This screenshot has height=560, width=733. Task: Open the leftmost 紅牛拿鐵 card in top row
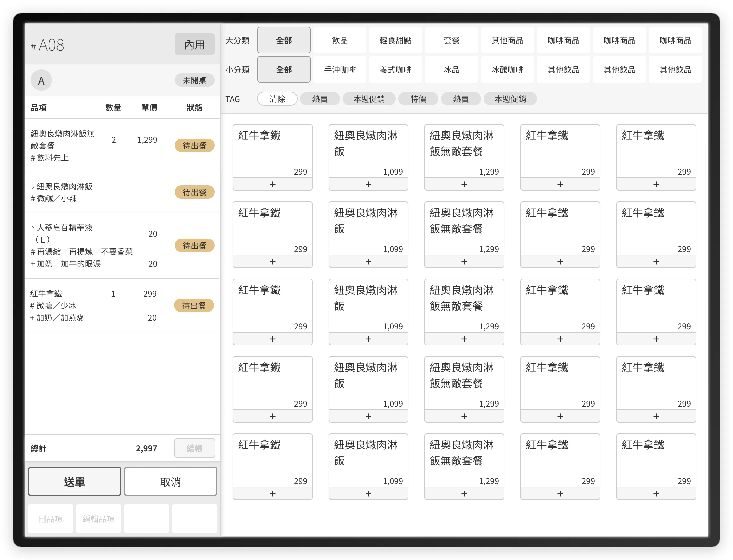[x=272, y=151]
